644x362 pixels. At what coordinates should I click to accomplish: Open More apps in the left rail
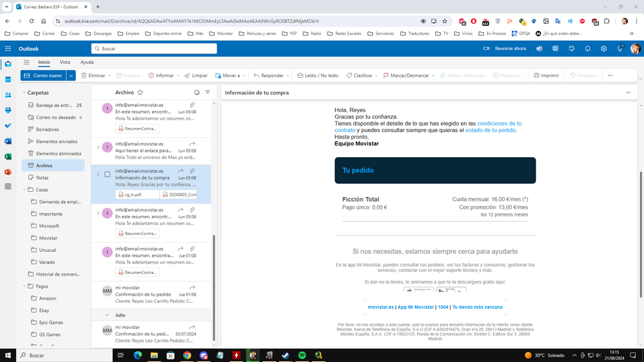click(x=8, y=187)
